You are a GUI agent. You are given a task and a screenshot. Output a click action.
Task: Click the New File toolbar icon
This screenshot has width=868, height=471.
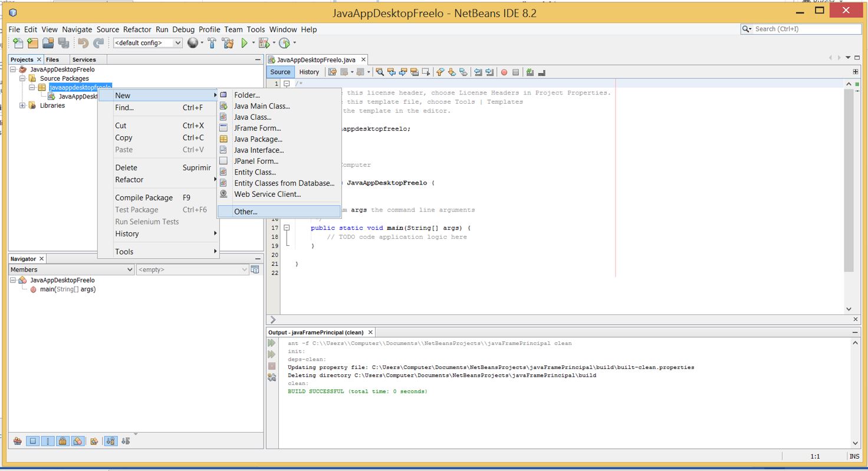(x=18, y=43)
